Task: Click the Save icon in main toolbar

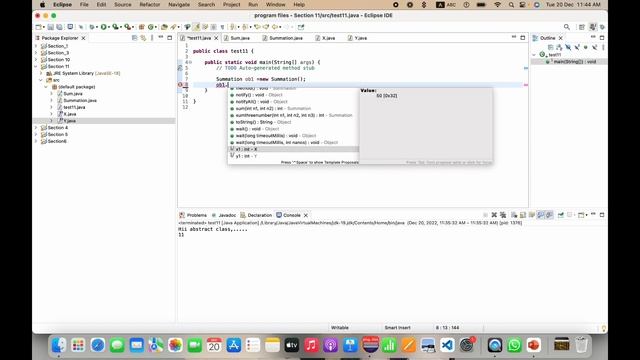Action: point(50,27)
